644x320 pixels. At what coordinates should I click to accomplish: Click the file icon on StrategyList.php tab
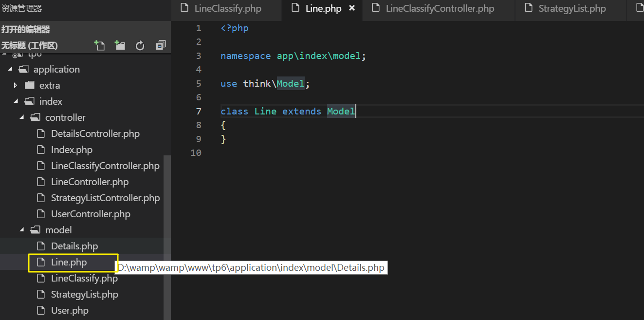[528, 8]
